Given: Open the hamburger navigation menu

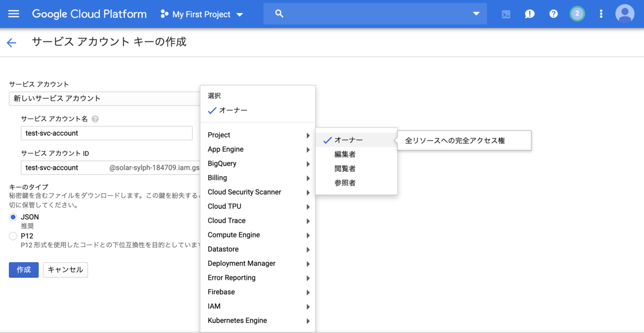Looking at the screenshot, I should 13,14.
